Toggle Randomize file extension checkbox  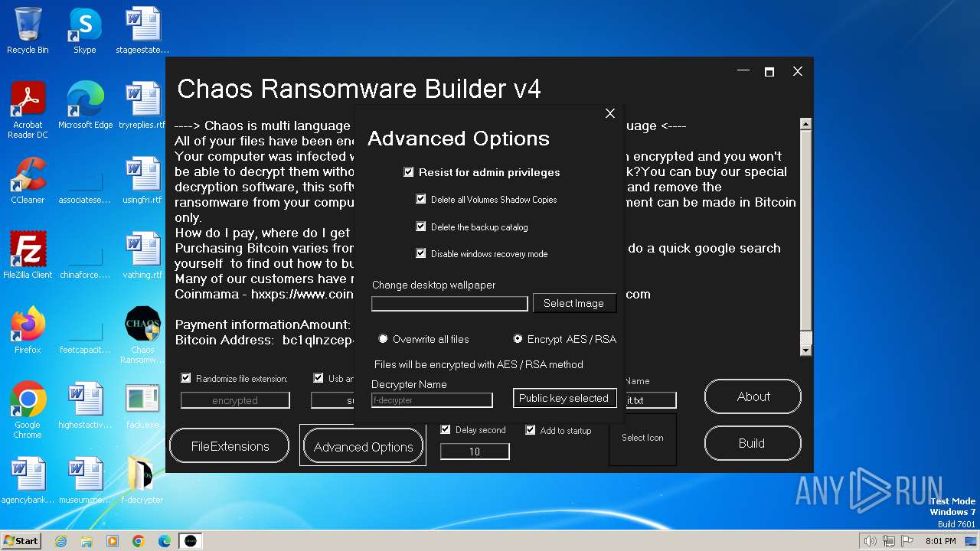[x=185, y=378]
